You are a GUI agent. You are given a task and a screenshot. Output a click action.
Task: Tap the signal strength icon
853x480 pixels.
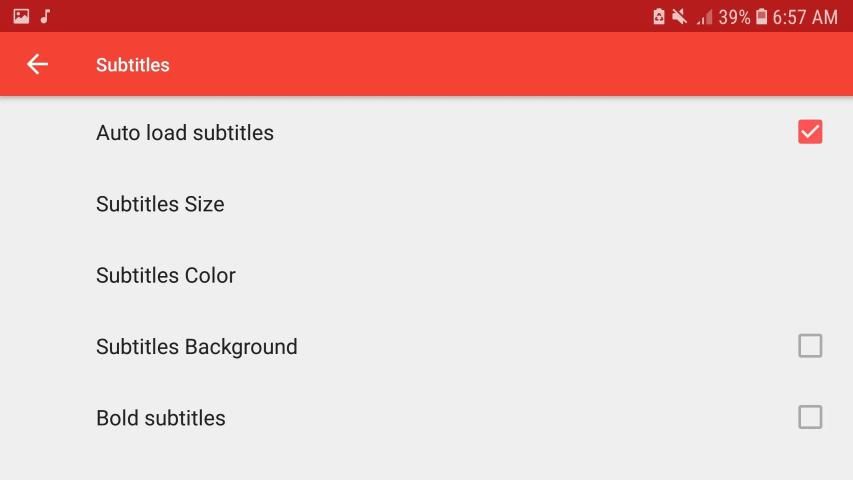point(704,17)
